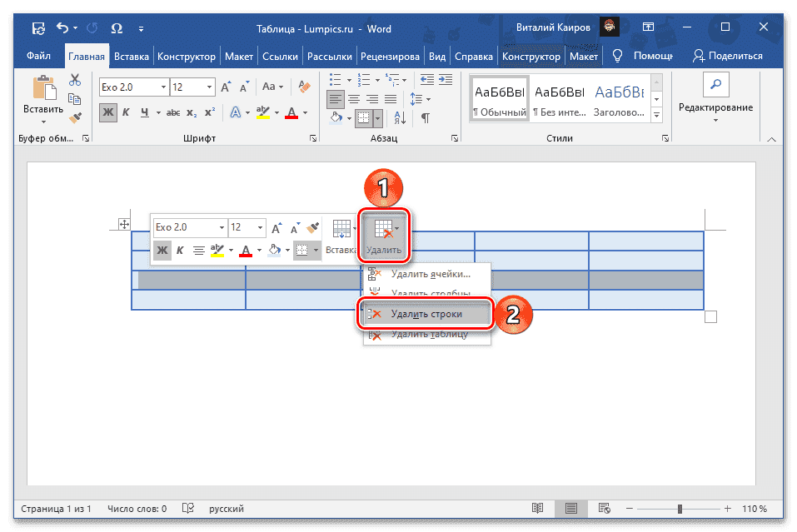
Task: Toggle center alignment in the Paragraph group
Action: coord(355,99)
